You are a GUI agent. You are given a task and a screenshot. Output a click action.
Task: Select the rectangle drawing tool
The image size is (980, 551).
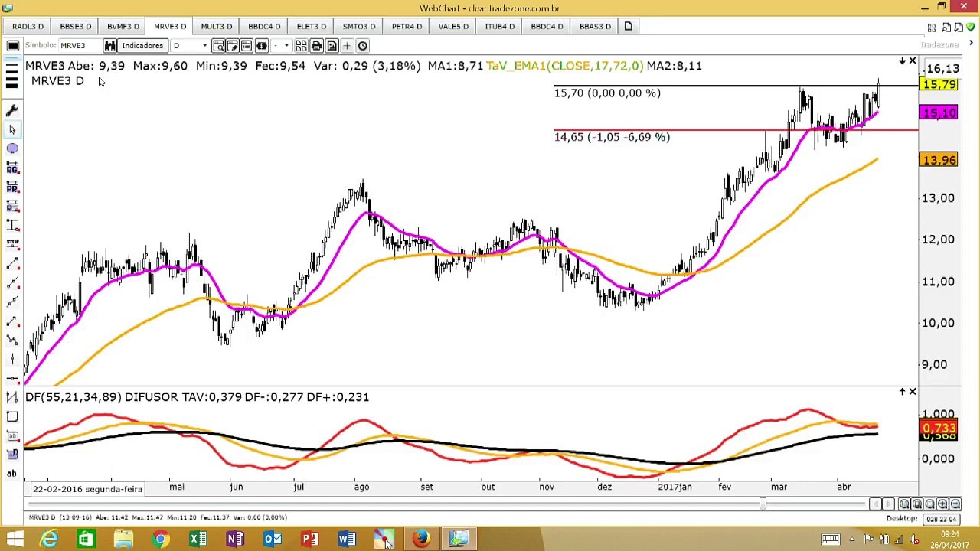[12, 417]
